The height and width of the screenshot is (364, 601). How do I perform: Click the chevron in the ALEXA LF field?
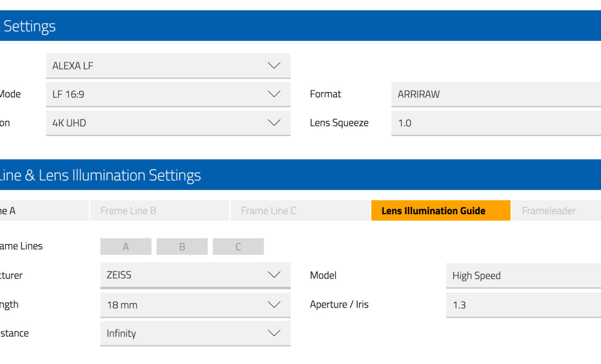(x=274, y=66)
